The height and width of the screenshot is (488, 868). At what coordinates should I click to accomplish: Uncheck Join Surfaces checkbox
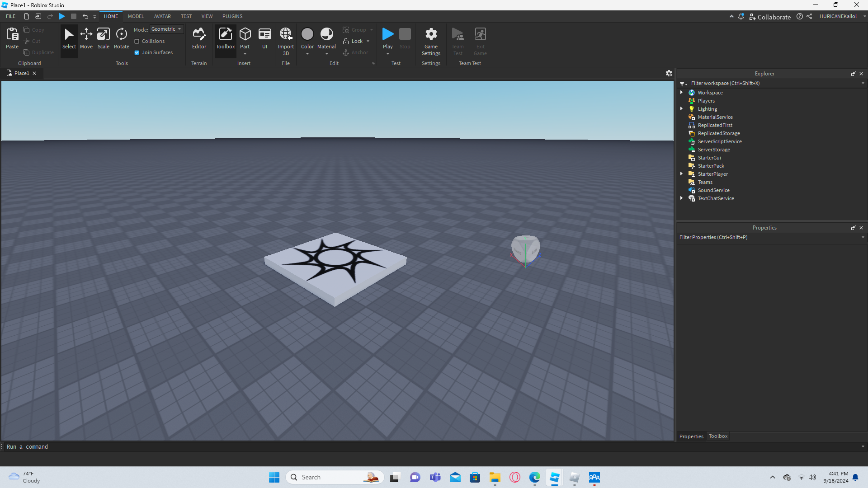[x=137, y=52]
